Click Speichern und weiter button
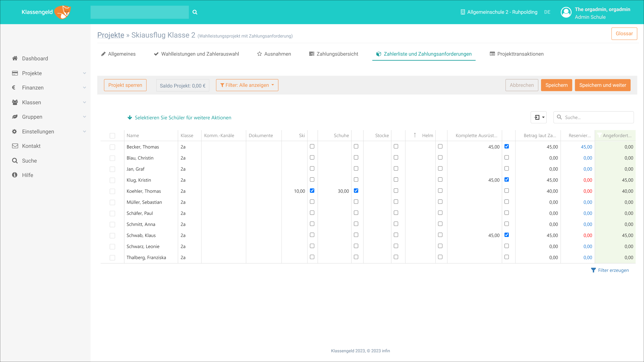Screen dimensions: 644x362 coord(602,85)
